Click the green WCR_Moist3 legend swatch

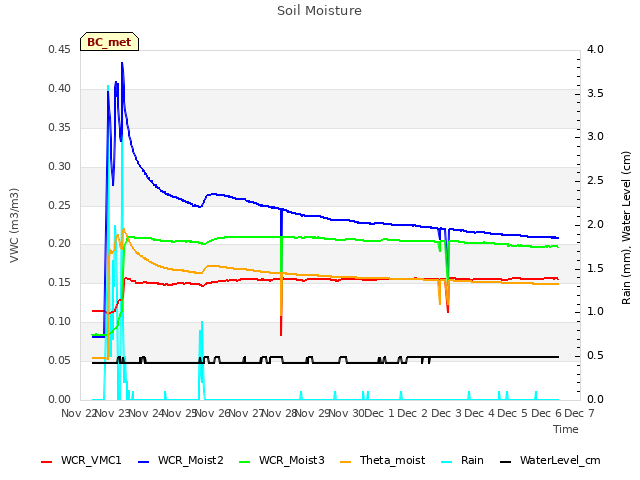[x=244, y=462]
